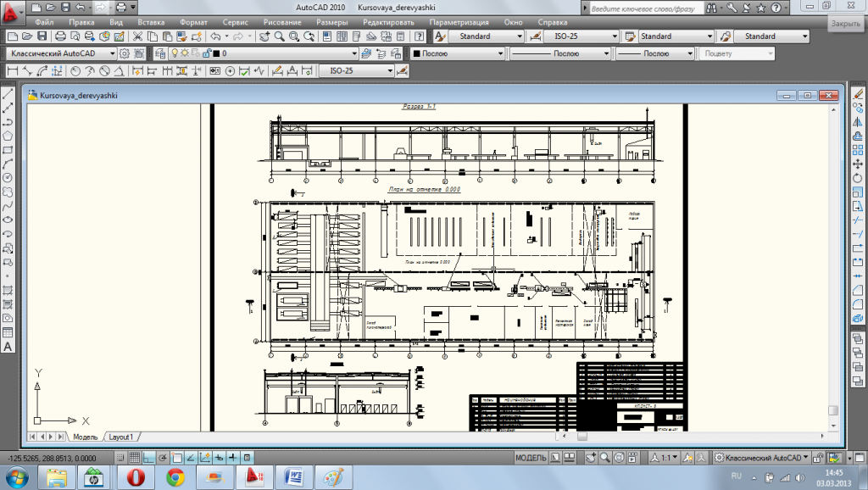Image resolution: width=868 pixels, height=490 pixels.
Task: Open Google Chrome from the taskbar
Action: pyautogui.click(x=175, y=477)
